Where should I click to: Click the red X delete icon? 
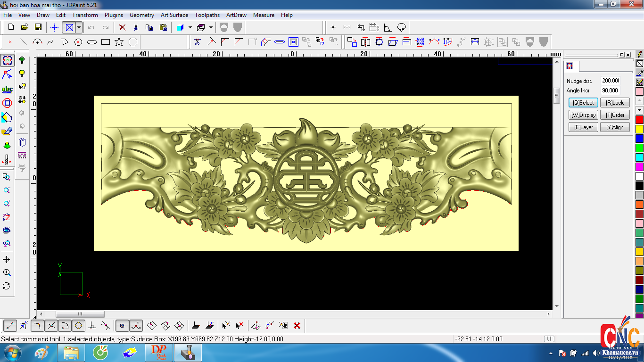pyautogui.click(x=122, y=27)
